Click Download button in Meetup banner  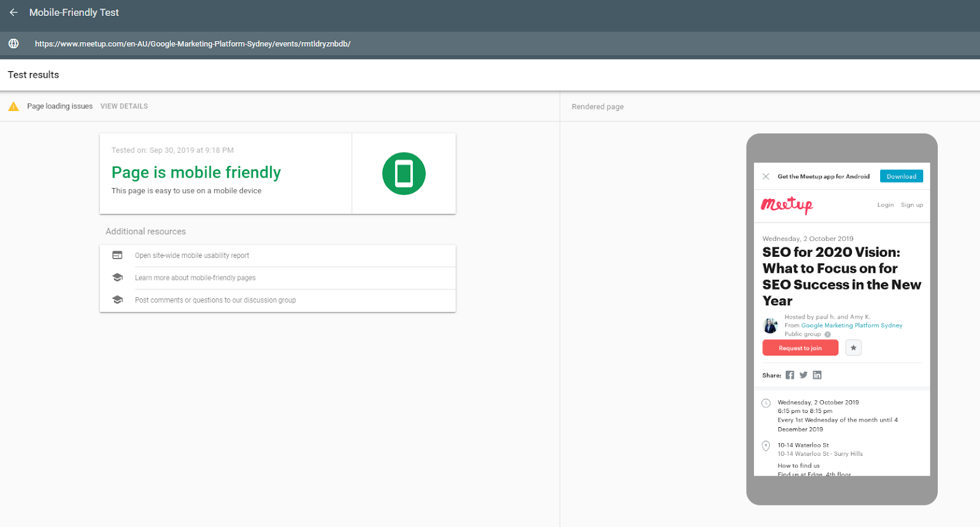[x=902, y=176]
